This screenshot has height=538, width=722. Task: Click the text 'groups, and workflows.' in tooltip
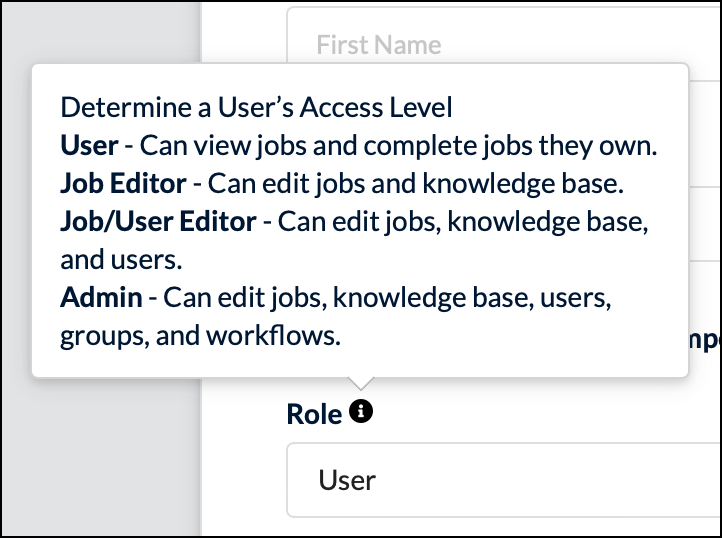tap(201, 336)
